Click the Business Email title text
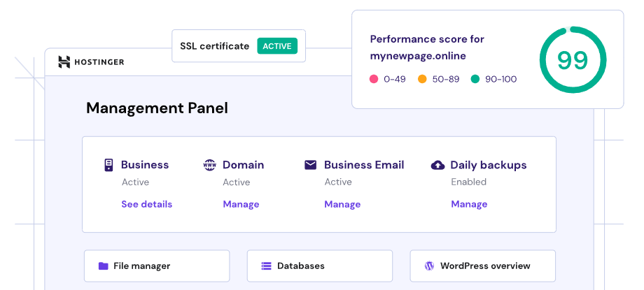 tap(364, 165)
